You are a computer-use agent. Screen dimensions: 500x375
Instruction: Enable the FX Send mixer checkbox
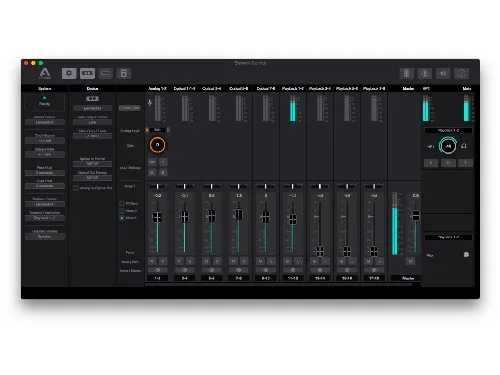tap(122, 203)
